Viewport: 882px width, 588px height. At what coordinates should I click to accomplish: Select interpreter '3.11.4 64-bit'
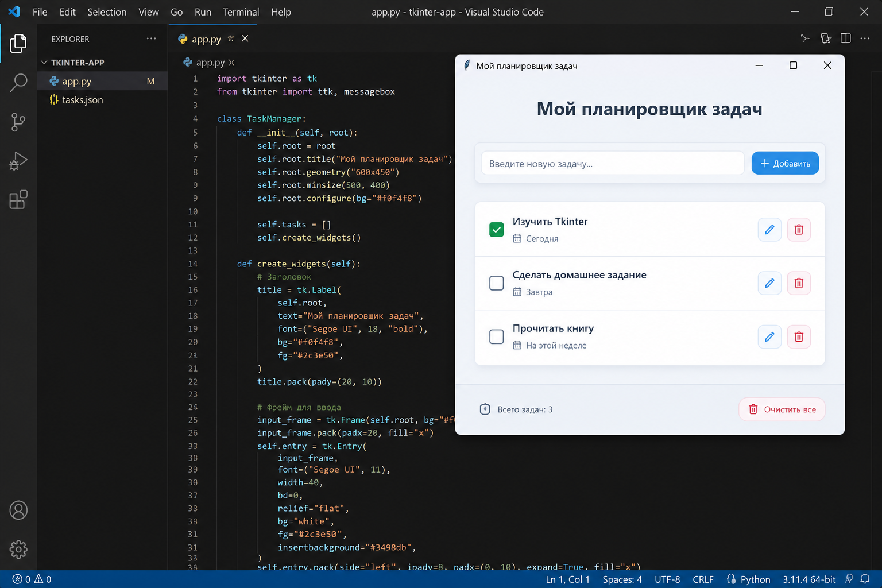tap(809, 579)
